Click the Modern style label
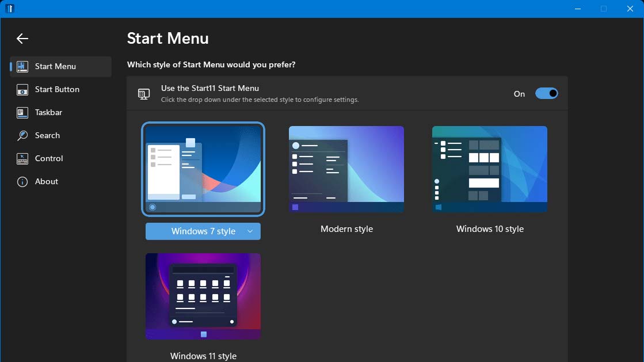This screenshot has width=644, height=362. coord(346,229)
